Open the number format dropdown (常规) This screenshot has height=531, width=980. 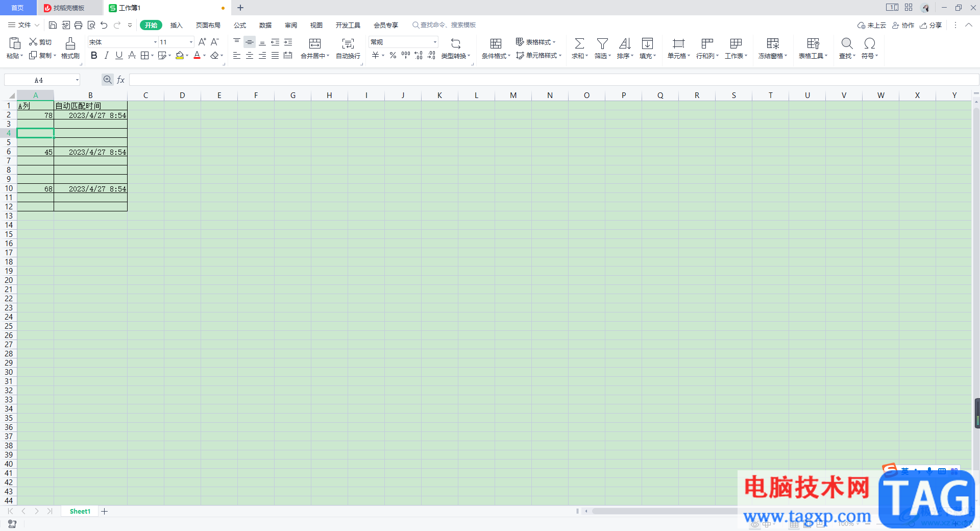click(x=435, y=42)
